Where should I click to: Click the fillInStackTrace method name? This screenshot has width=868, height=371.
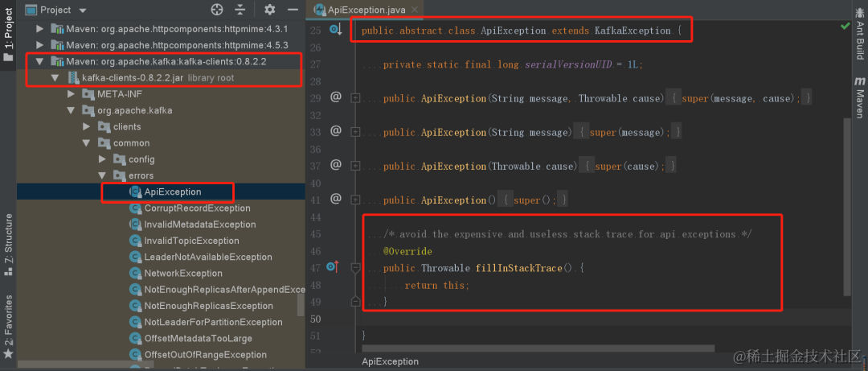[x=518, y=269]
